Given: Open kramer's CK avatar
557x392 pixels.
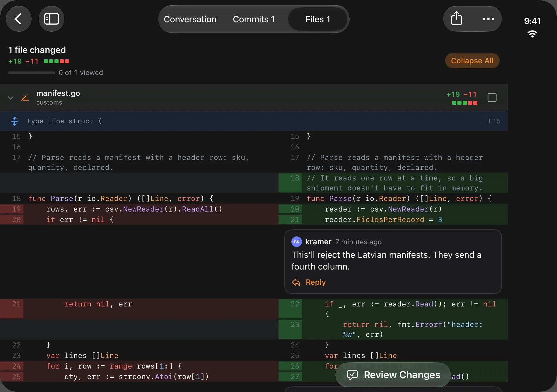Looking at the screenshot, I should point(296,242).
